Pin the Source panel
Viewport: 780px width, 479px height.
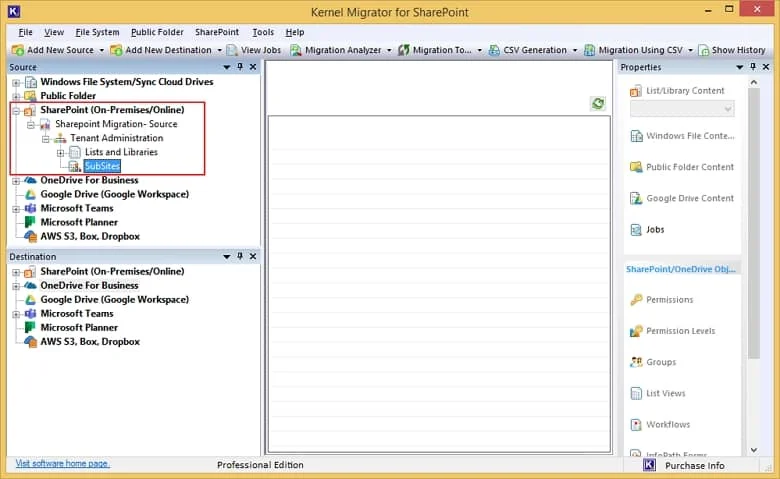click(x=240, y=67)
